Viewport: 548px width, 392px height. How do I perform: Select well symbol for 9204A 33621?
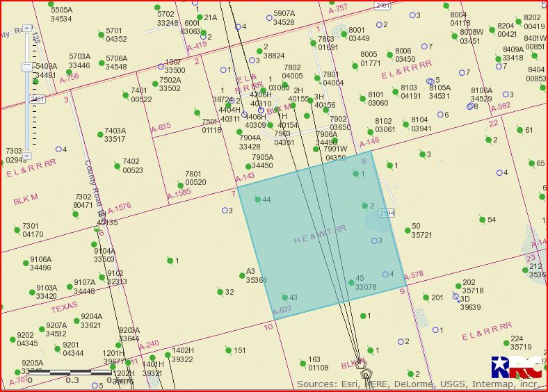point(77,320)
